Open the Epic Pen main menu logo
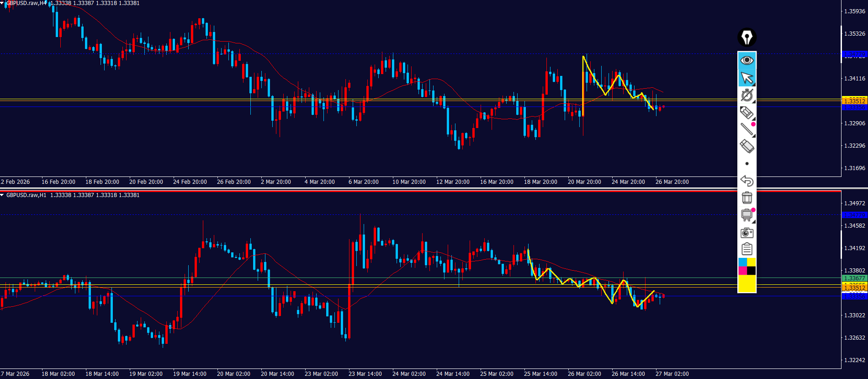 pyautogui.click(x=747, y=37)
